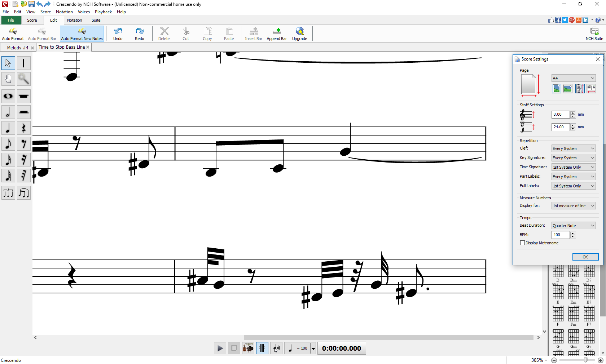Screen dimensions: 606x364
Task: Open the Time Signature repetition dropdown
Action: [573, 167]
